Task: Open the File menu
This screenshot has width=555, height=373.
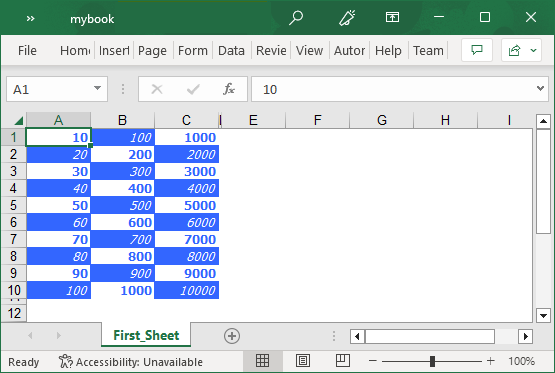Action: point(27,51)
